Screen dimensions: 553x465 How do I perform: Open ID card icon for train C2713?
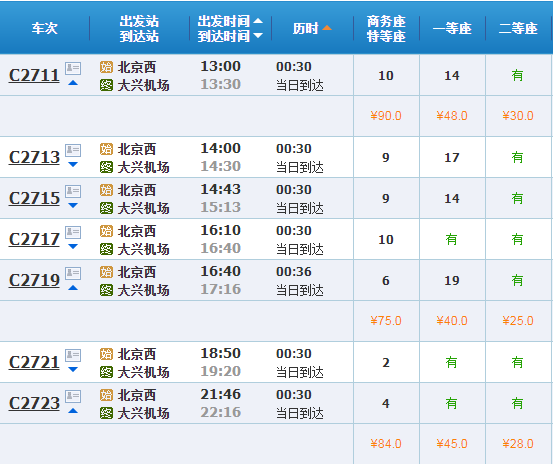[x=73, y=150]
